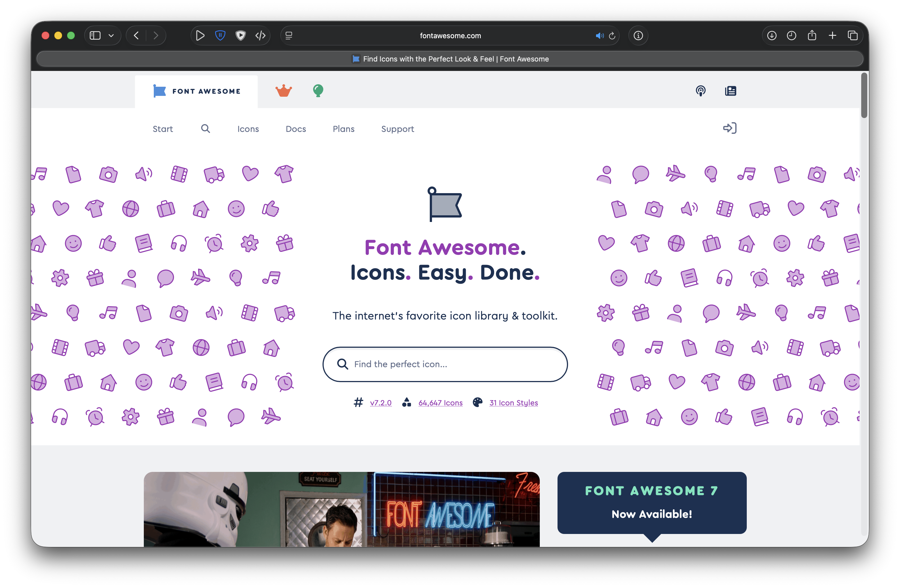Open the Docs nav item
The width and height of the screenshot is (900, 588).
pyautogui.click(x=296, y=129)
